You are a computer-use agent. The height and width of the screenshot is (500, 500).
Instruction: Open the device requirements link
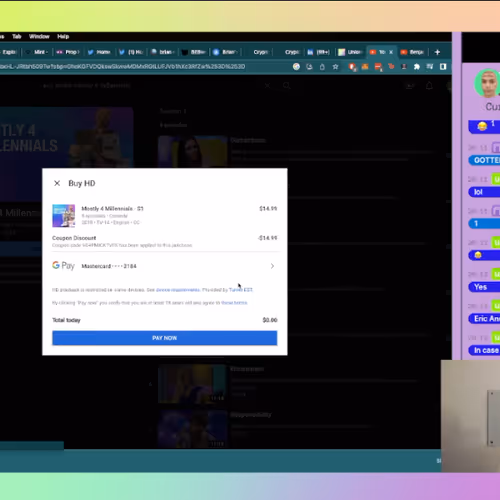[178, 290]
